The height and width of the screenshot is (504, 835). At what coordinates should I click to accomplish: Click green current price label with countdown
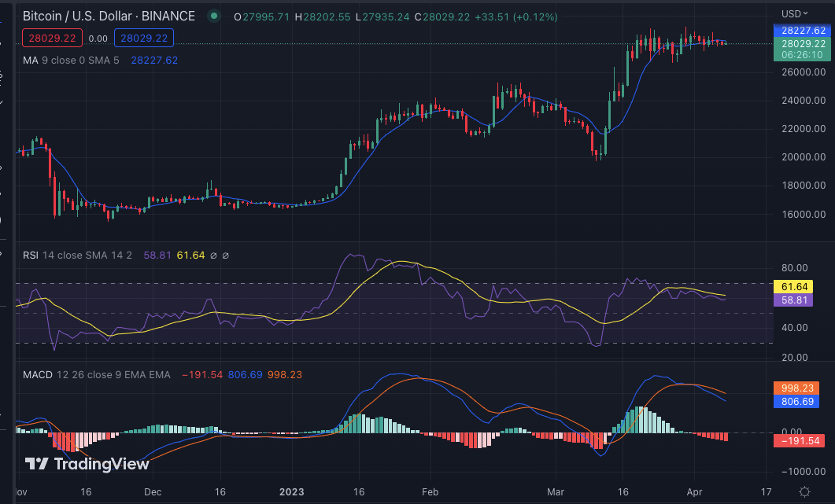coord(802,49)
